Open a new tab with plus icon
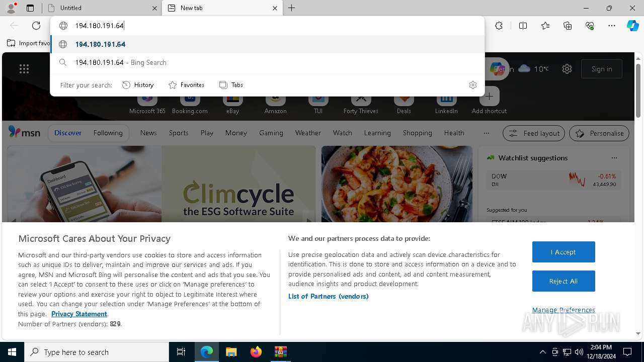This screenshot has height=362, width=644. [x=292, y=8]
